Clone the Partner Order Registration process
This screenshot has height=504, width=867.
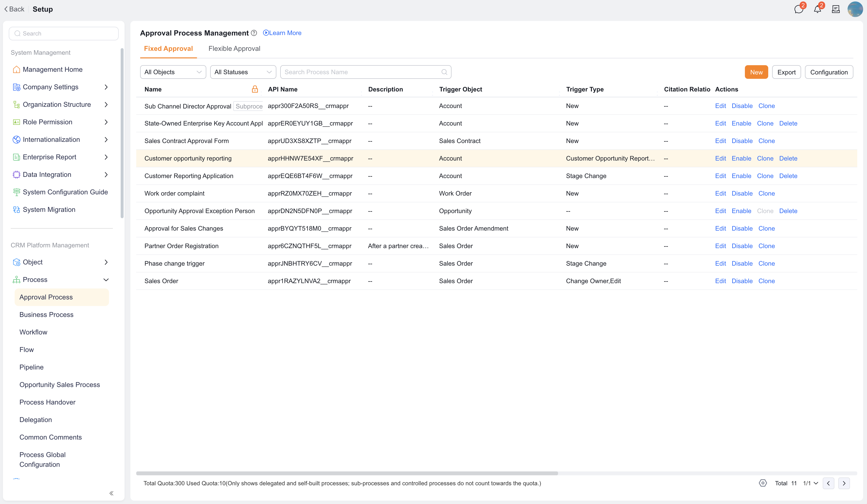(x=767, y=246)
